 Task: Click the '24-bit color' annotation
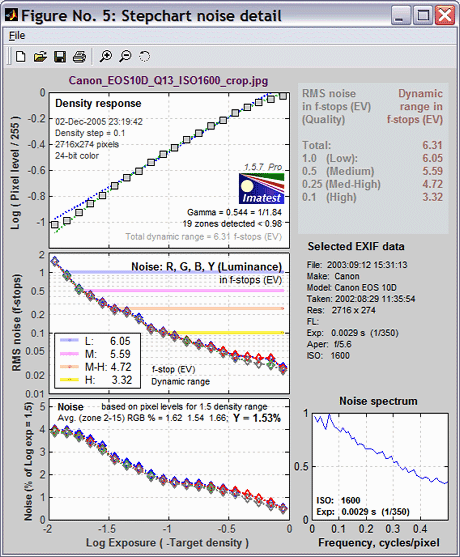click(x=77, y=156)
